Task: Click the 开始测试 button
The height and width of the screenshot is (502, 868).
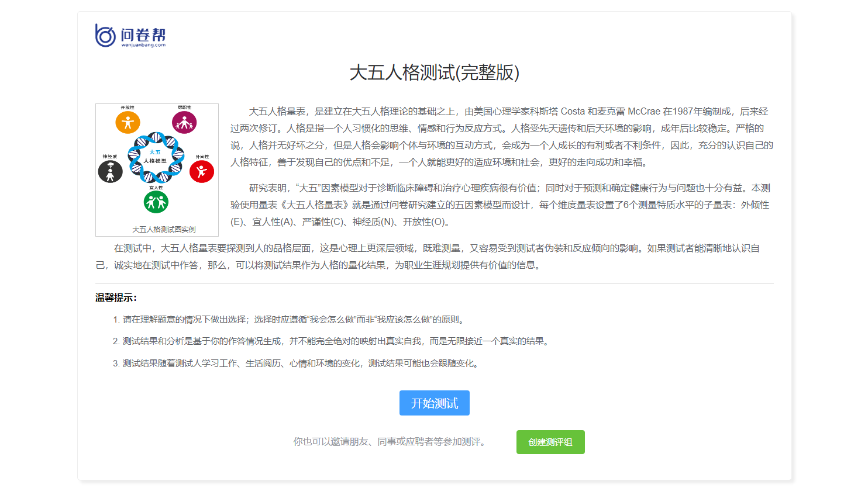Action: coord(434,403)
